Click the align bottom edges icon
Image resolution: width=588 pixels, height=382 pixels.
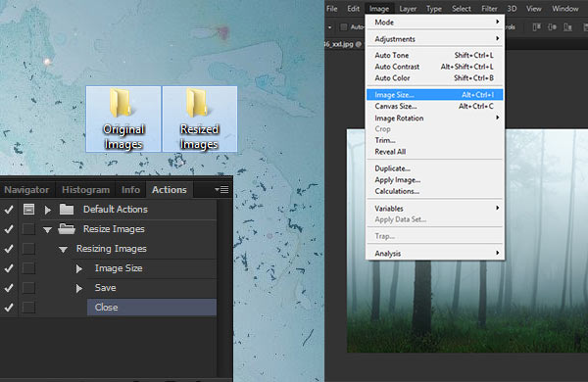(567, 27)
